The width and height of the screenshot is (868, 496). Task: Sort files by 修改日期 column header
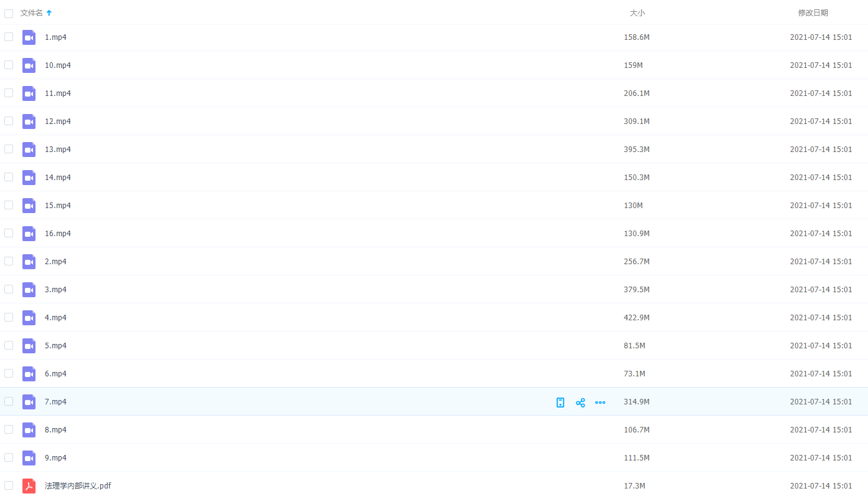(x=813, y=13)
